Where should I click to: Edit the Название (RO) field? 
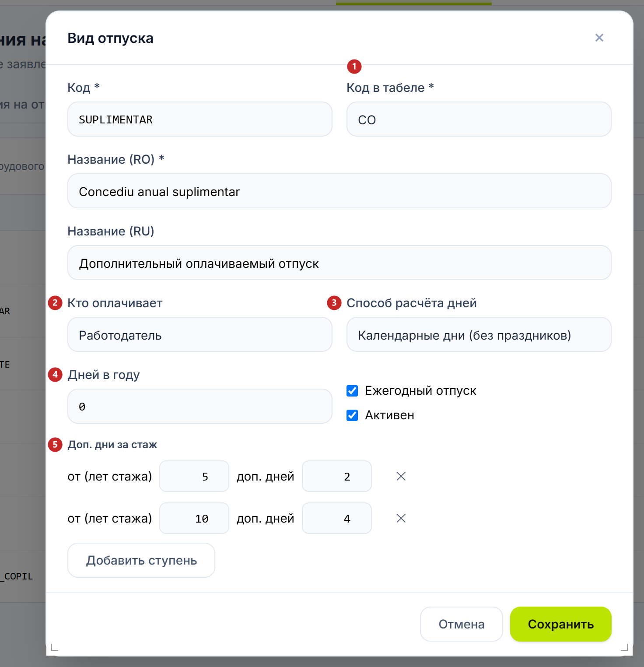pyautogui.click(x=339, y=191)
